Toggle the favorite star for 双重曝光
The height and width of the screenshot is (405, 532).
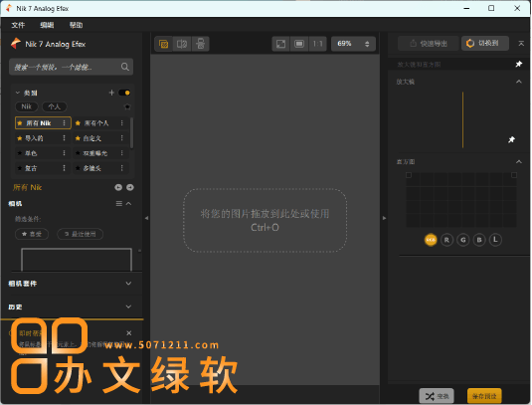[x=78, y=153]
